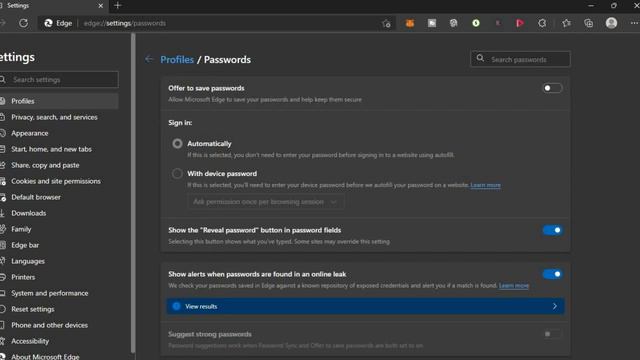
Task: Click the Edge logo in address bar
Action: tap(48, 23)
